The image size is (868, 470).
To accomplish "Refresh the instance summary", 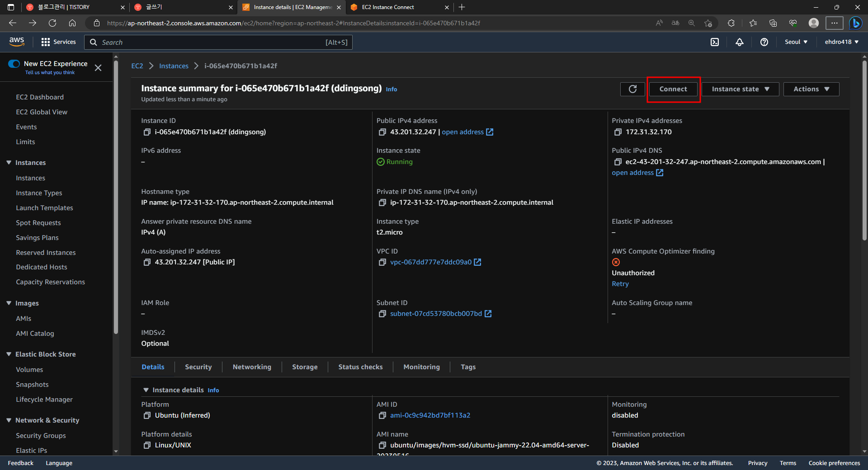I will coord(632,89).
